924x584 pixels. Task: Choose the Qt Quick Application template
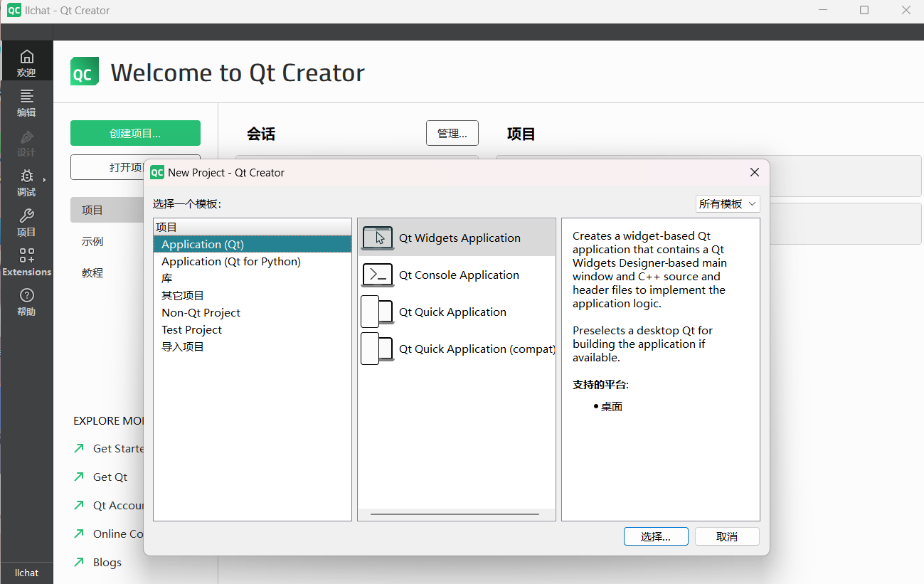coord(457,312)
